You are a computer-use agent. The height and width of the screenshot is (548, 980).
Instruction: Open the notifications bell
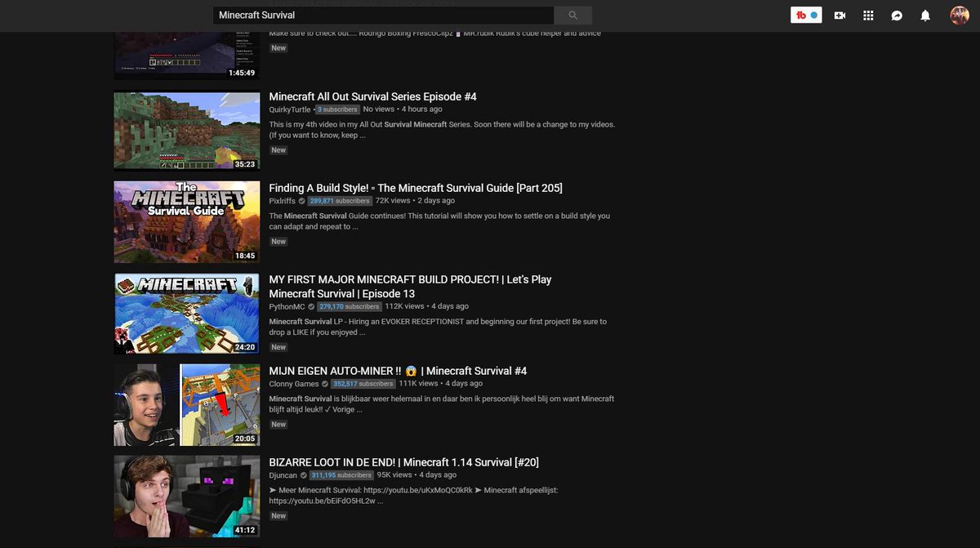(x=925, y=16)
